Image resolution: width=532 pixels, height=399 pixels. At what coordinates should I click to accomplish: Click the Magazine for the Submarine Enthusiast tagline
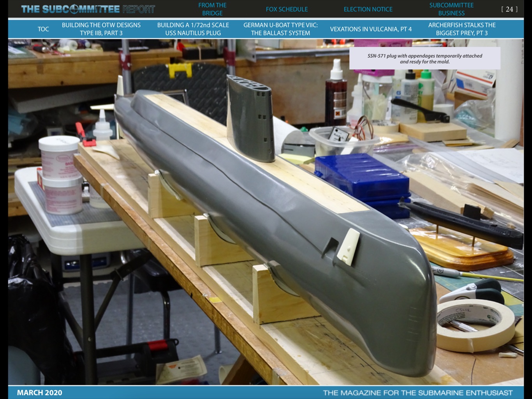pos(417,392)
